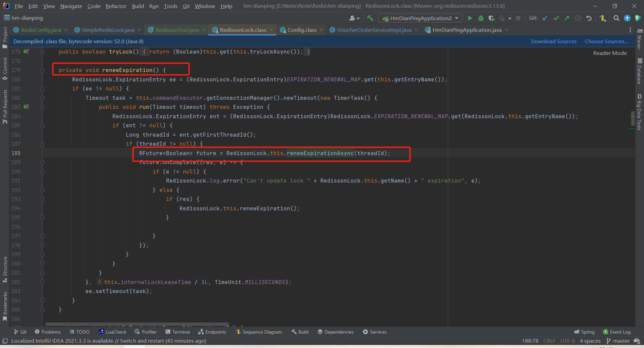Open the Event Log panel

(616, 332)
